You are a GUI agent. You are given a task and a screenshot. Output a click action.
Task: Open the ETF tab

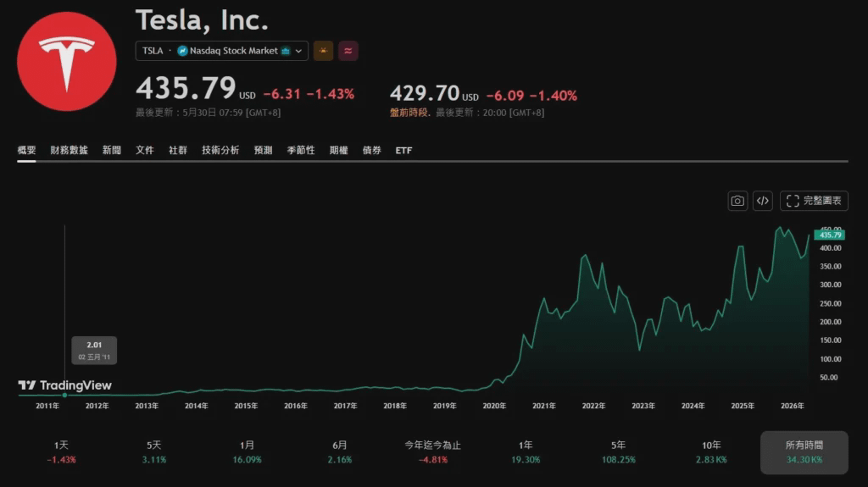tap(403, 151)
